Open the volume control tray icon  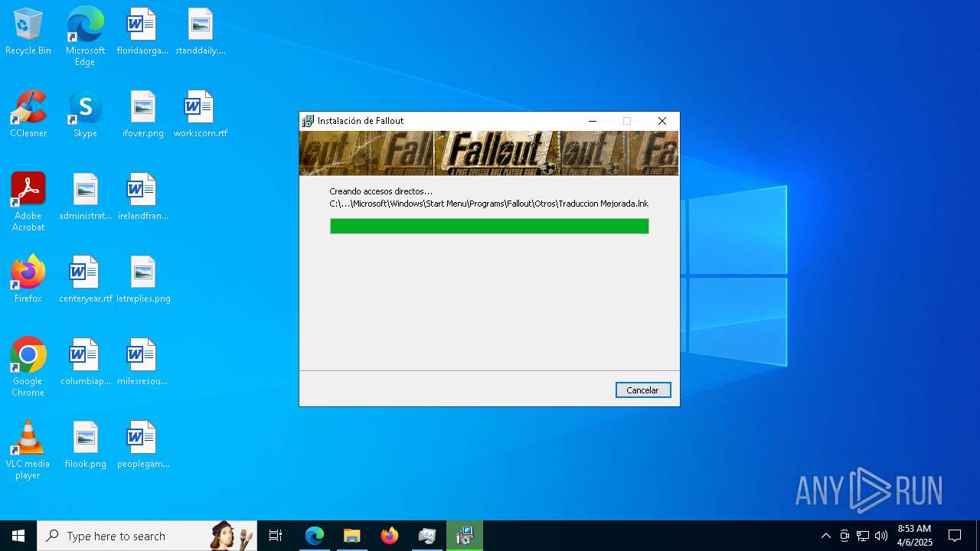click(881, 536)
